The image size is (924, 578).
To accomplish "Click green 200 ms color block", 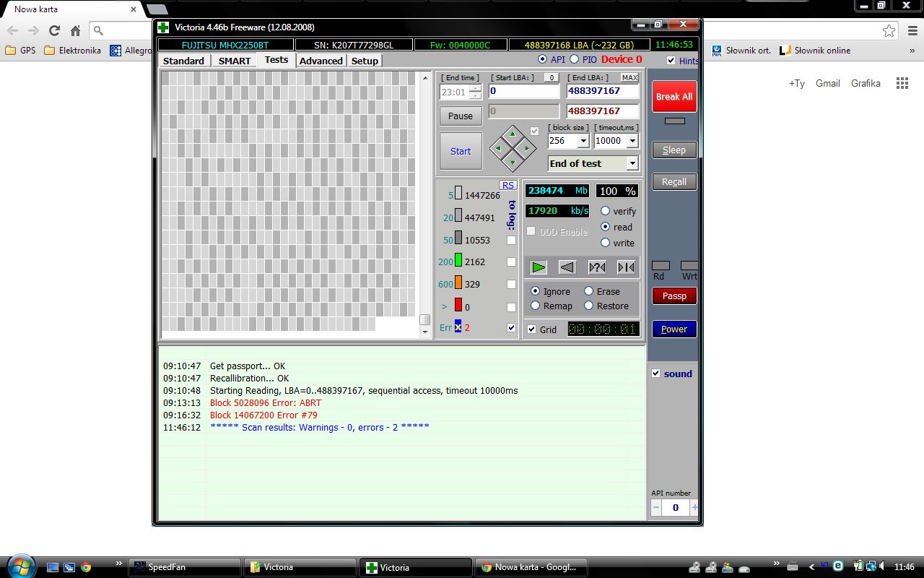I will pos(458,261).
